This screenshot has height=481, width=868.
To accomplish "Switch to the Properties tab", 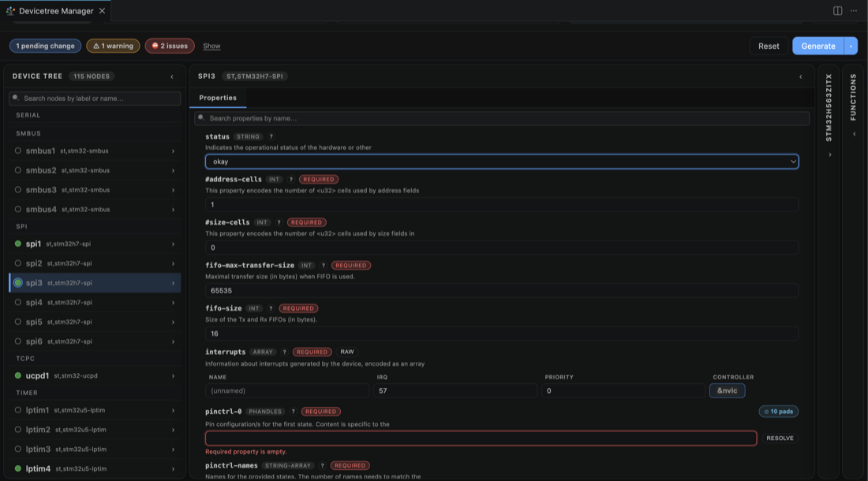I will [x=218, y=98].
